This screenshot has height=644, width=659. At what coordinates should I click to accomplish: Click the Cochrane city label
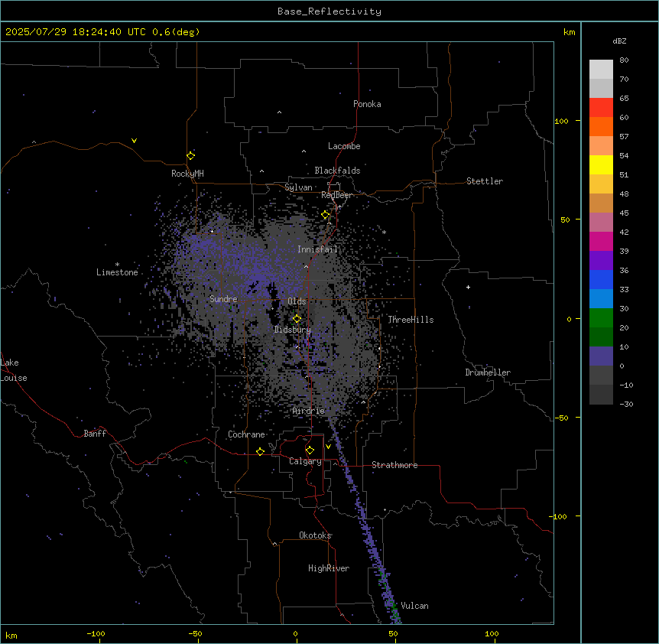246,434
